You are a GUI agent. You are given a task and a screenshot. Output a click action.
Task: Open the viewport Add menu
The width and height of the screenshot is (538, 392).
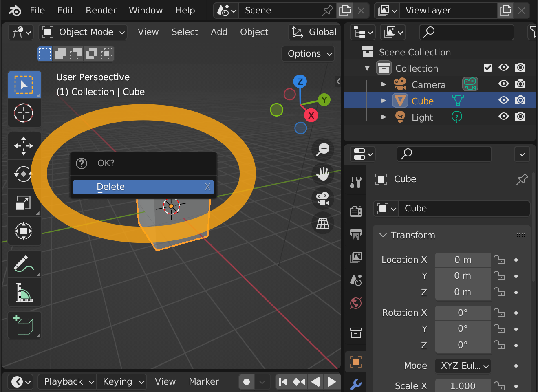tap(219, 32)
